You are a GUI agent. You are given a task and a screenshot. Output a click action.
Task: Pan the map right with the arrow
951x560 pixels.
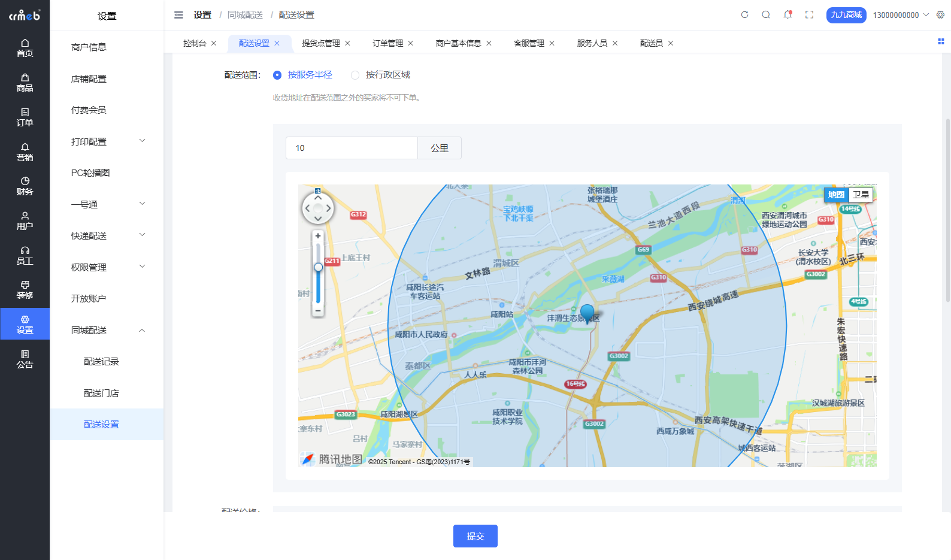(x=329, y=208)
